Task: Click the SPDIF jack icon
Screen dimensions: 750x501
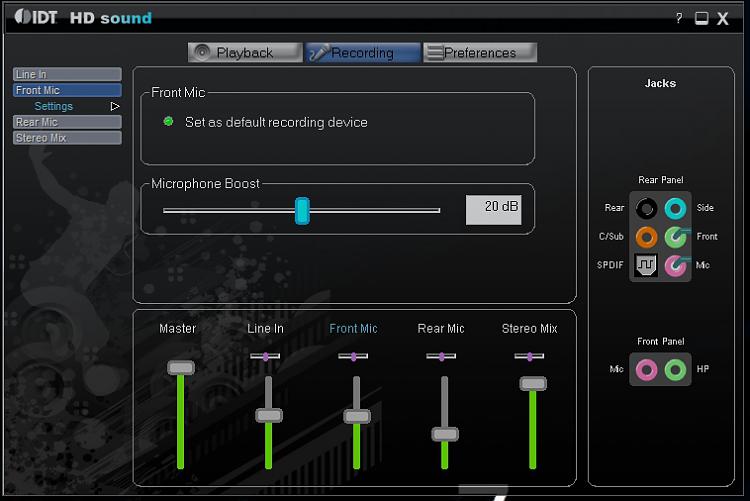Action: (x=646, y=265)
